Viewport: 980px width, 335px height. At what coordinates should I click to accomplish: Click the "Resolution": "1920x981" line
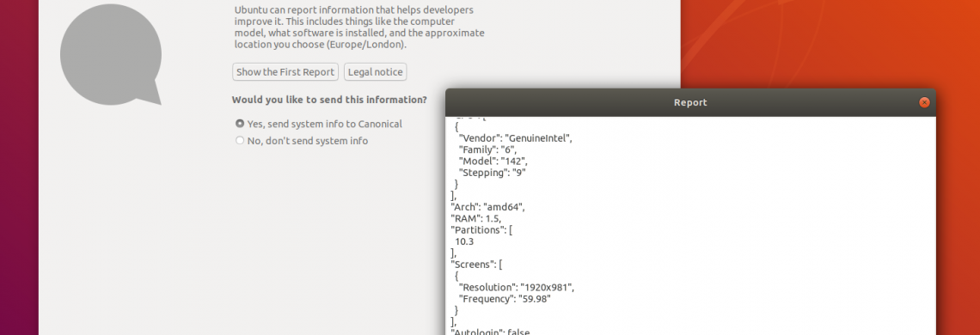(x=517, y=288)
